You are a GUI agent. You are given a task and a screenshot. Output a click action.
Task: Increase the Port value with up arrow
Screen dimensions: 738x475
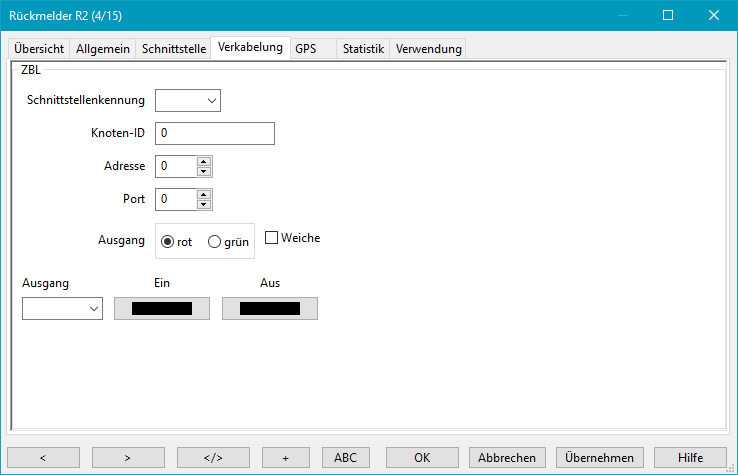pyautogui.click(x=204, y=194)
